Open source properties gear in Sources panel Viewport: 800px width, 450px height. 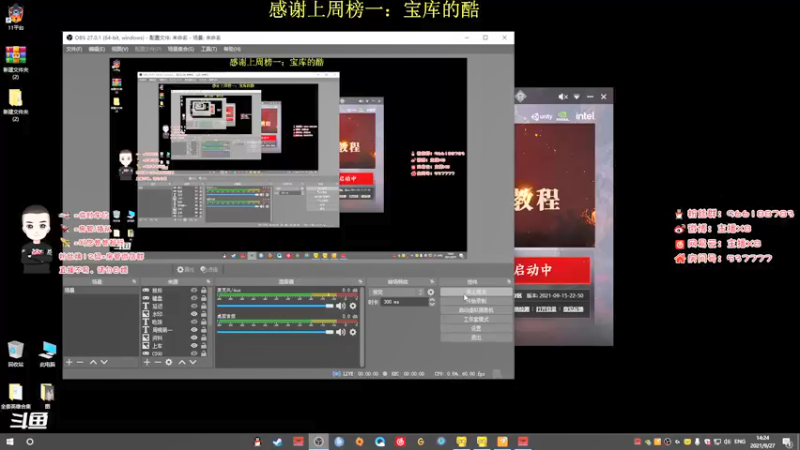(169, 362)
